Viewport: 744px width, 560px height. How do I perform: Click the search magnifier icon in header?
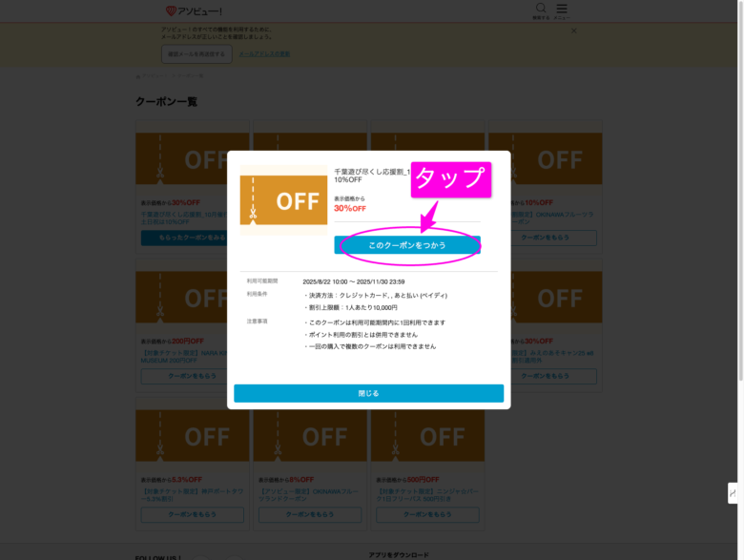[x=541, y=8]
